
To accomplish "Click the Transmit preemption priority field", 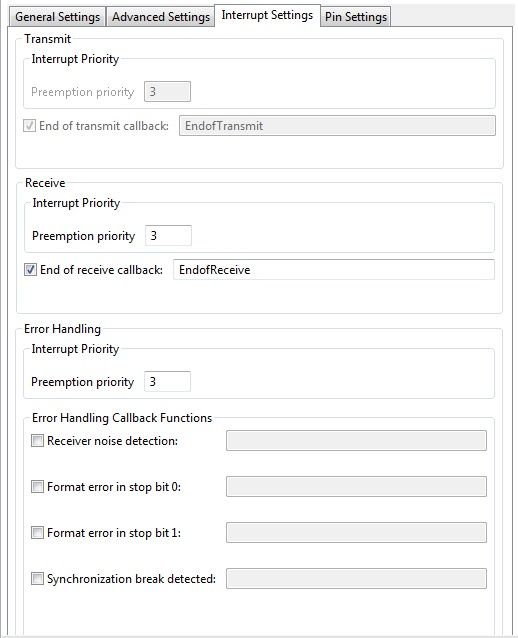I will pyautogui.click(x=167, y=92).
